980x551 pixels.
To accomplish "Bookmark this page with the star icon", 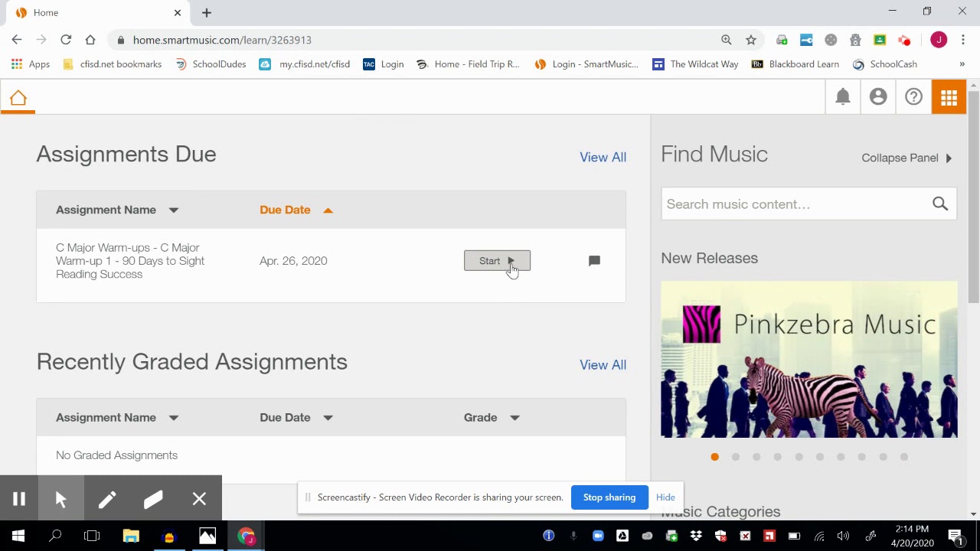I will 751,40.
